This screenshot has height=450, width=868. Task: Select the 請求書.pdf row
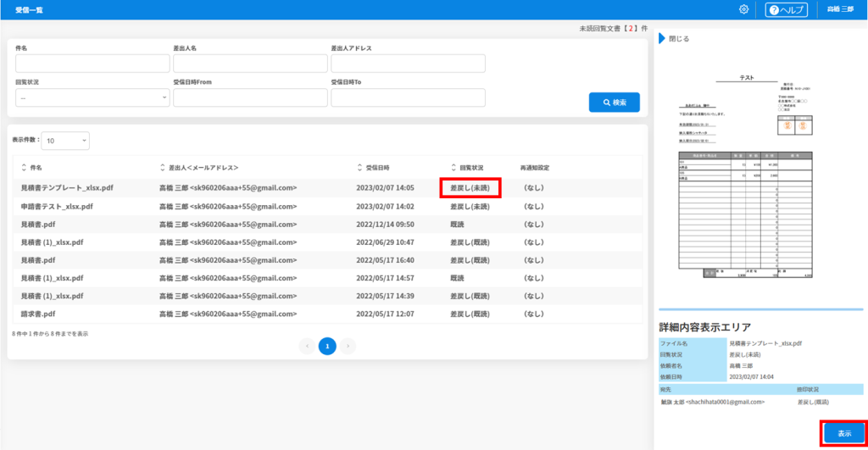(328, 314)
